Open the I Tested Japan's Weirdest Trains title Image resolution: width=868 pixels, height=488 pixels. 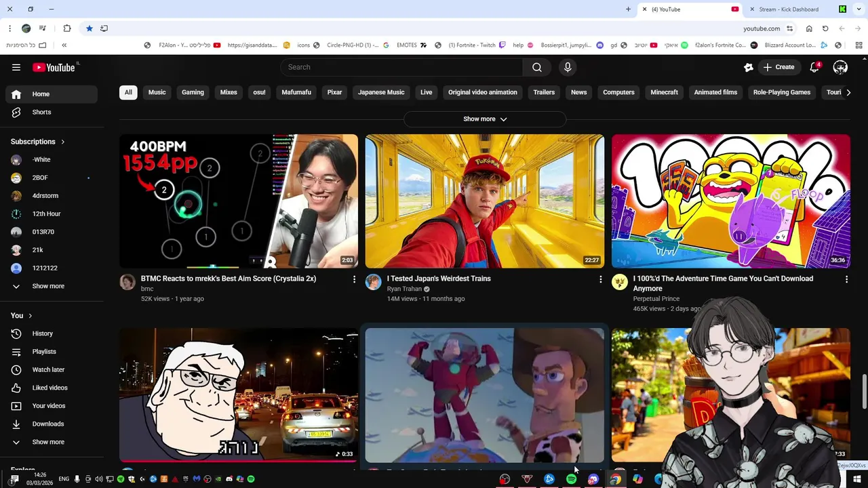coord(439,279)
